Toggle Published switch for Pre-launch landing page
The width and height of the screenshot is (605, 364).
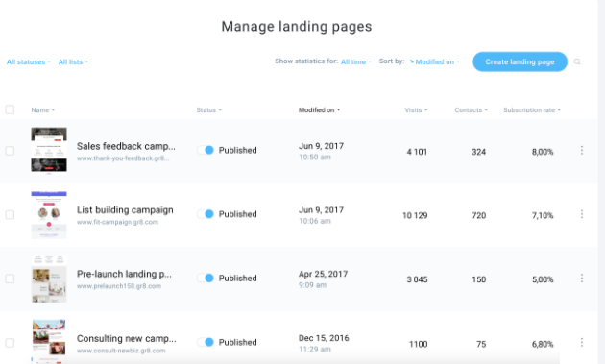tap(206, 278)
